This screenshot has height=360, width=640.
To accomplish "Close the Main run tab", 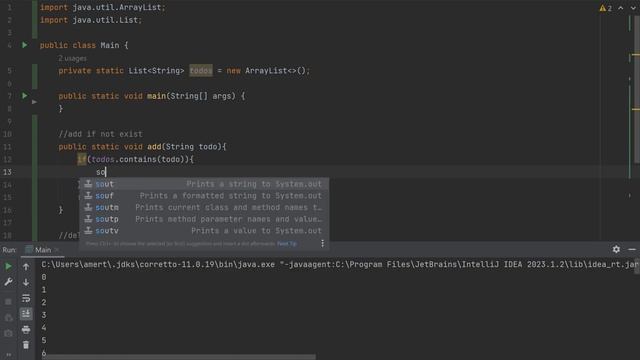I will [x=57, y=249].
